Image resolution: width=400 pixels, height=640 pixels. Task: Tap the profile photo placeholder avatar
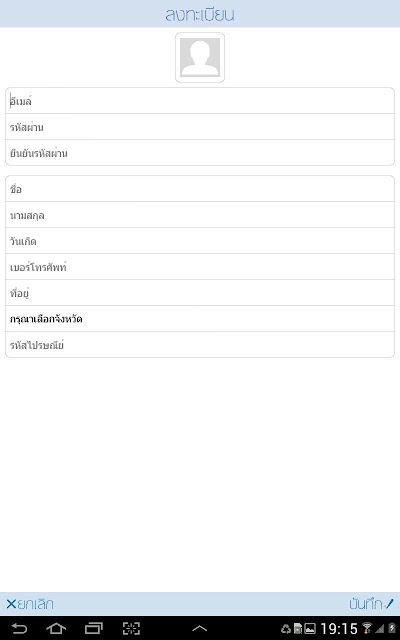[200, 57]
